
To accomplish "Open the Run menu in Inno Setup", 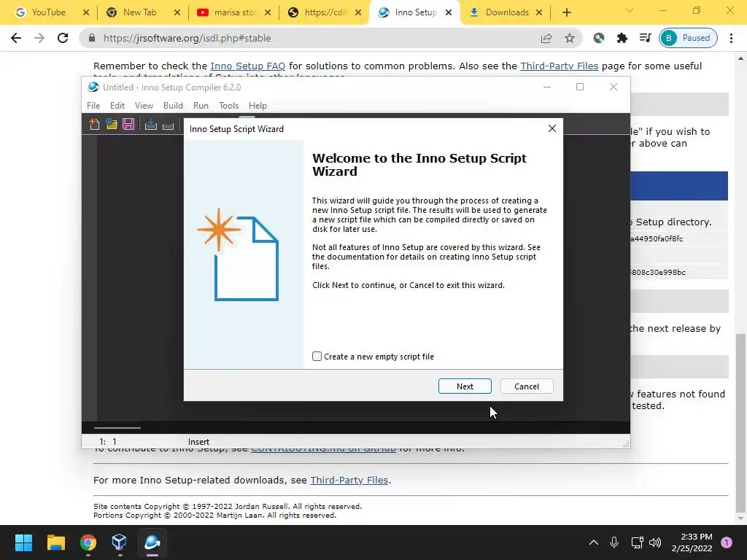I will 201,106.
